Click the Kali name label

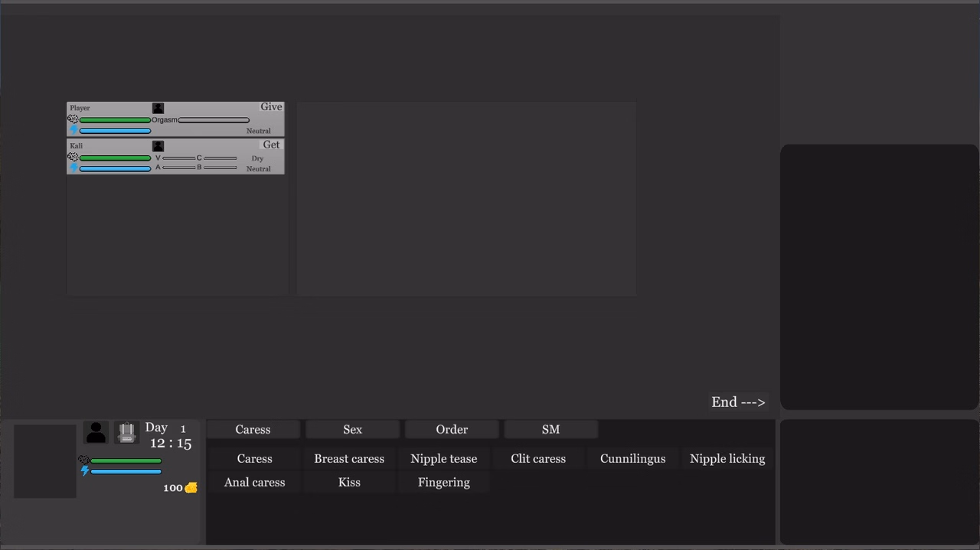(x=76, y=145)
